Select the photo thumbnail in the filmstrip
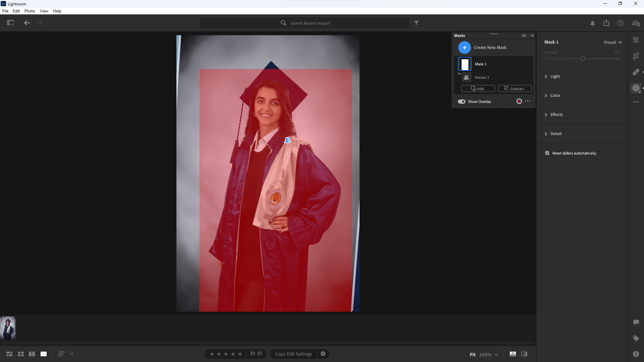Viewport: 644px width, 362px height. tap(8, 328)
